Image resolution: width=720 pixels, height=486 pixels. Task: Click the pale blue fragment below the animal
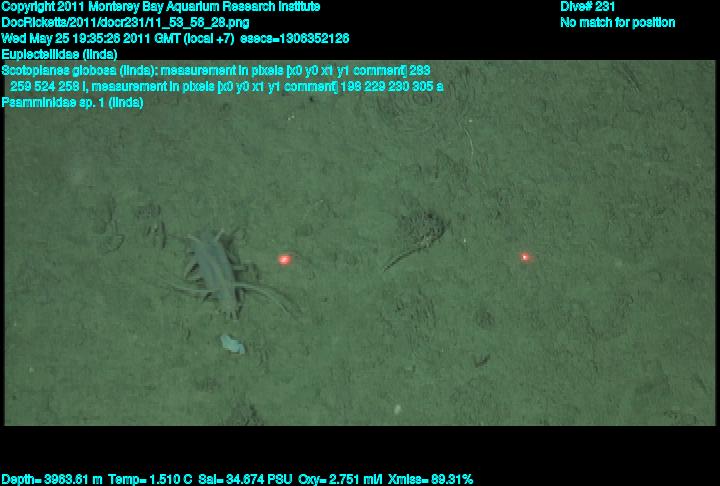point(232,344)
